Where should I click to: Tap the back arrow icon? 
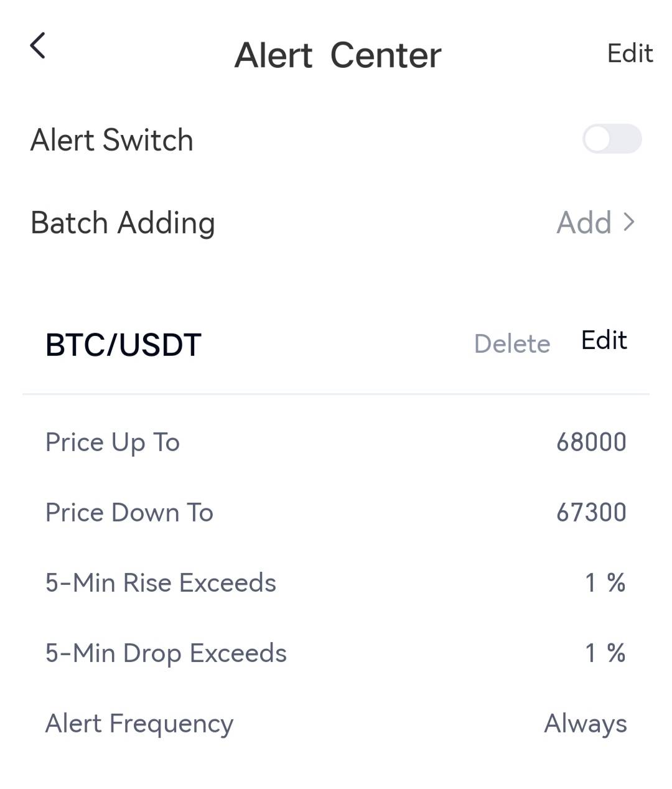coord(38,46)
